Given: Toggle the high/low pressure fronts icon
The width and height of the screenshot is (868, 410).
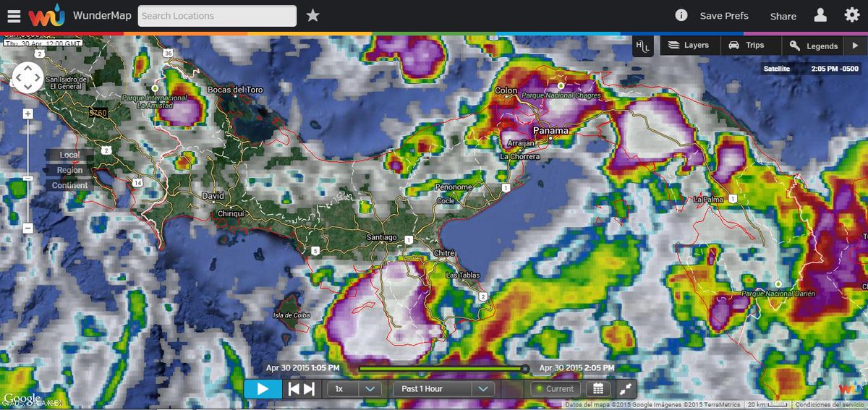Looking at the screenshot, I should pyautogui.click(x=643, y=46).
